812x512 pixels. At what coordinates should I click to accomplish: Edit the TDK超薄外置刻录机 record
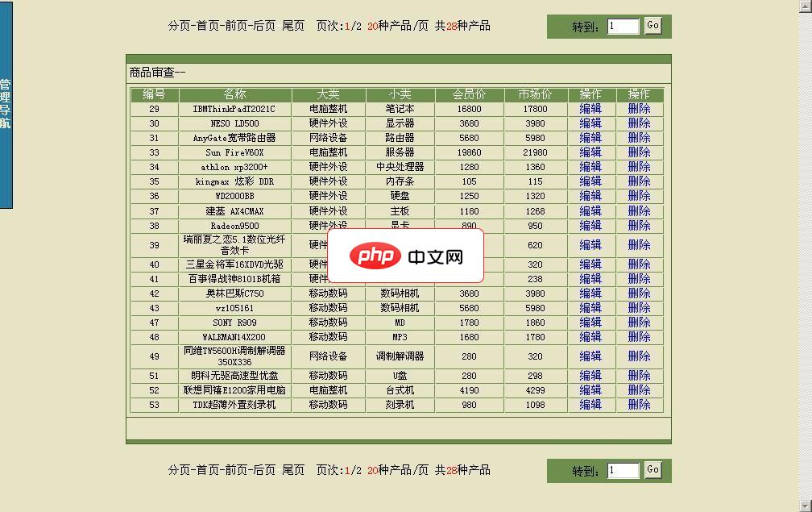click(x=590, y=404)
